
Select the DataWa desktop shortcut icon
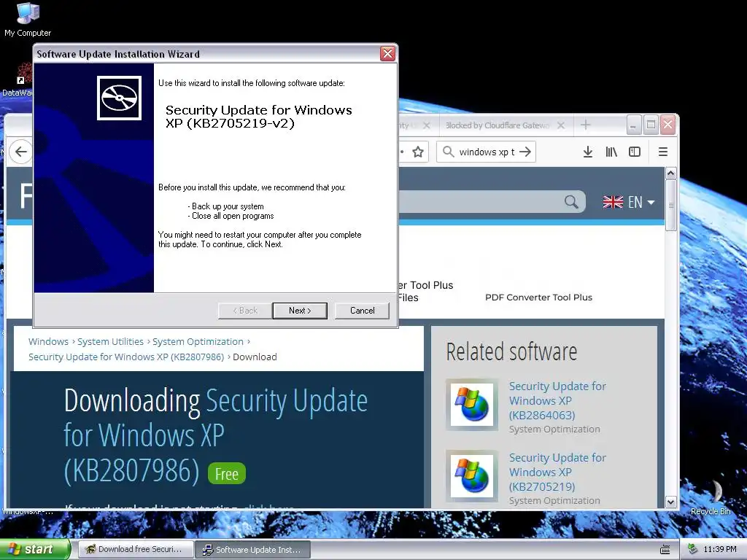18,80
